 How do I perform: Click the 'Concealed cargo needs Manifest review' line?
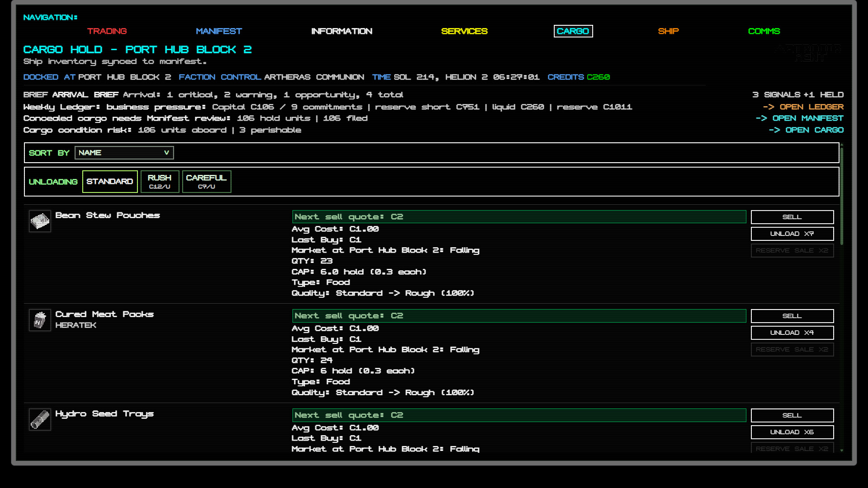195,118
